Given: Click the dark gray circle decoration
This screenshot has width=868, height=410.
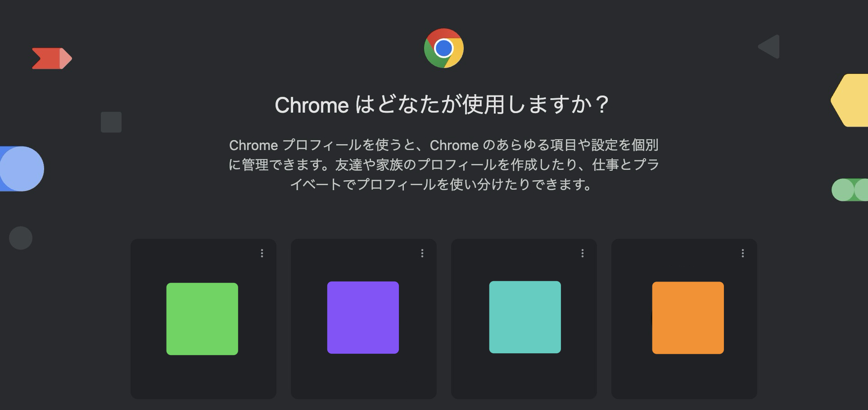Looking at the screenshot, I should (x=21, y=238).
